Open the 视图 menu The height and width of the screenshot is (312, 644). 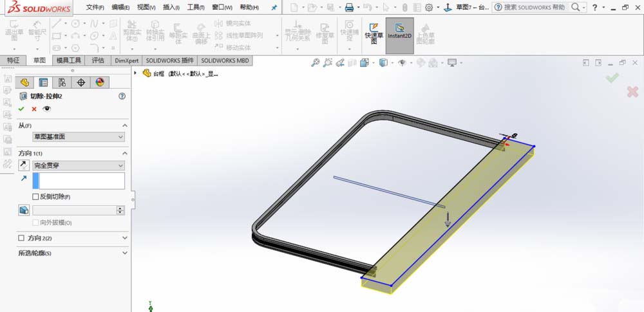pos(146,7)
